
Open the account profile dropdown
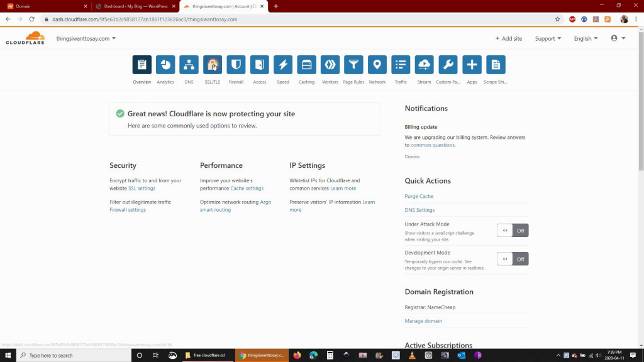tap(618, 38)
